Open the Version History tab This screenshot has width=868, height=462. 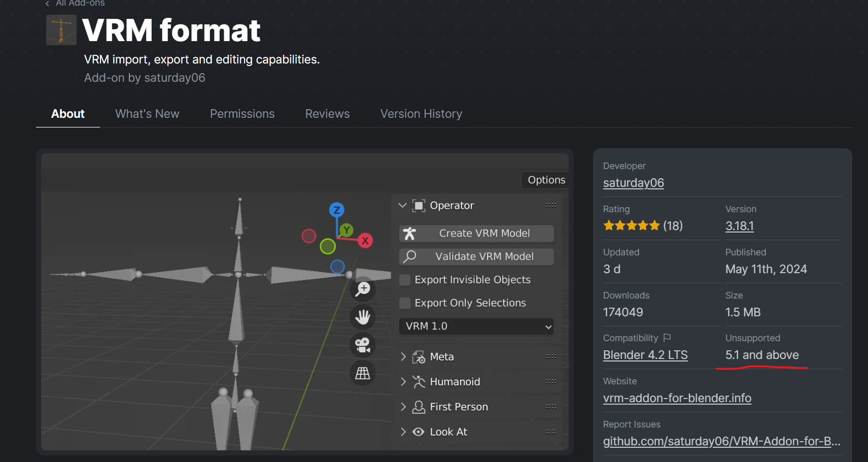[x=421, y=114]
